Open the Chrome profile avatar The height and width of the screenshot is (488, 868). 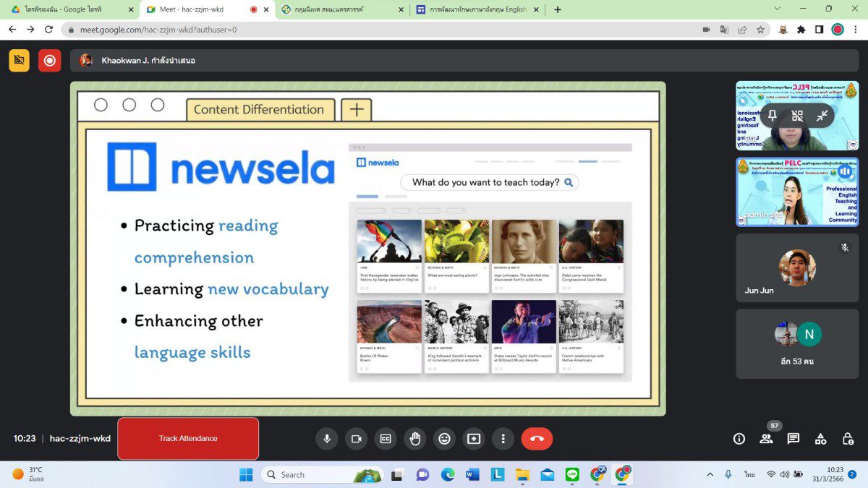838,30
